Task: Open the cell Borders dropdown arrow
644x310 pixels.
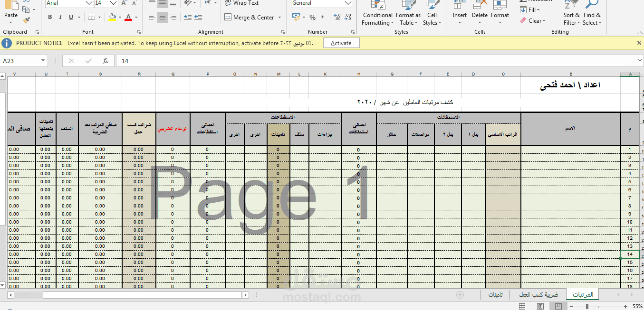Action: click(100, 18)
